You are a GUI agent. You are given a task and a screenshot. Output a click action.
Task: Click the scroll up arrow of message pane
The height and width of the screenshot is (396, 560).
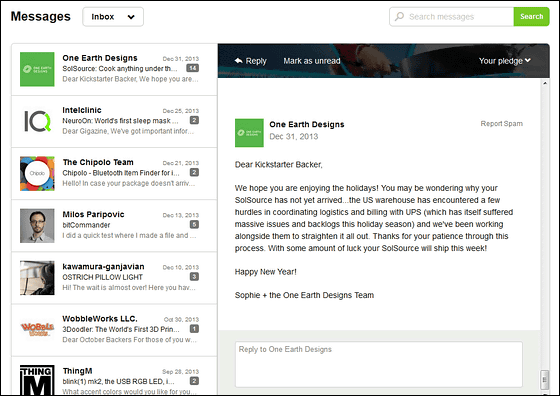(x=545, y=83)
